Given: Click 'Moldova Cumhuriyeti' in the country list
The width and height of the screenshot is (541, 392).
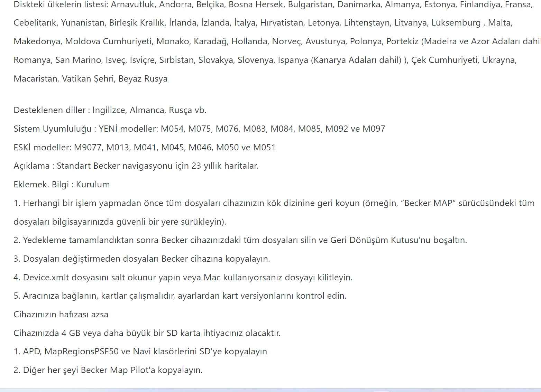Looking at the screenshot, I should point(108,41).
